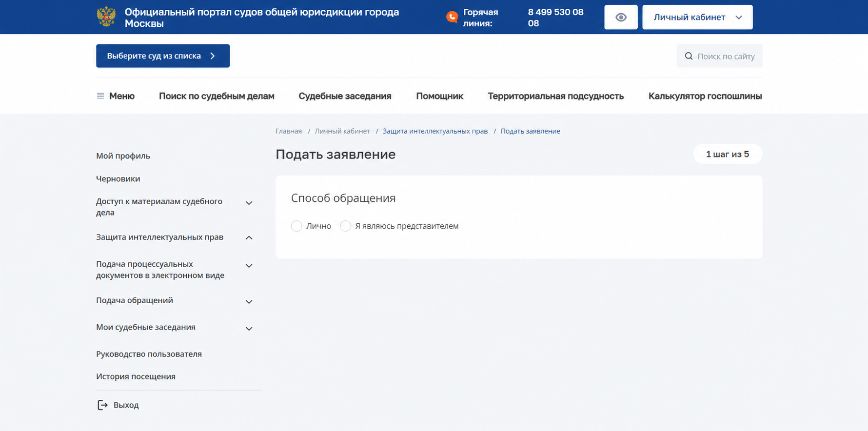
Task: Open the hamburger Меню icon
Action: click(x=100, y=96)
